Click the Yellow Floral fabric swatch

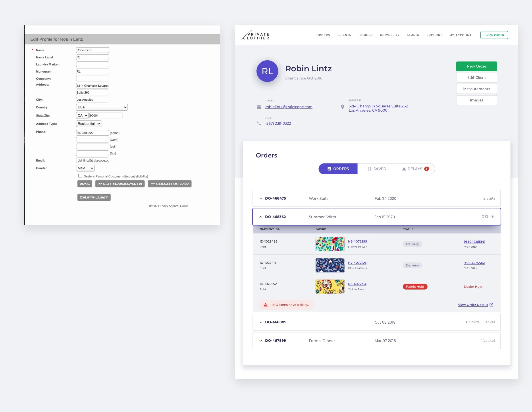330,286
